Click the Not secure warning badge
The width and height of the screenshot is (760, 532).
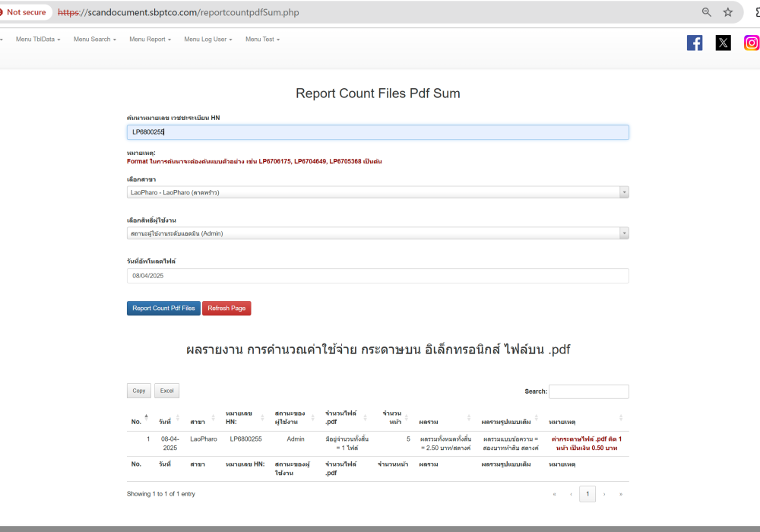tap(24, 12)
